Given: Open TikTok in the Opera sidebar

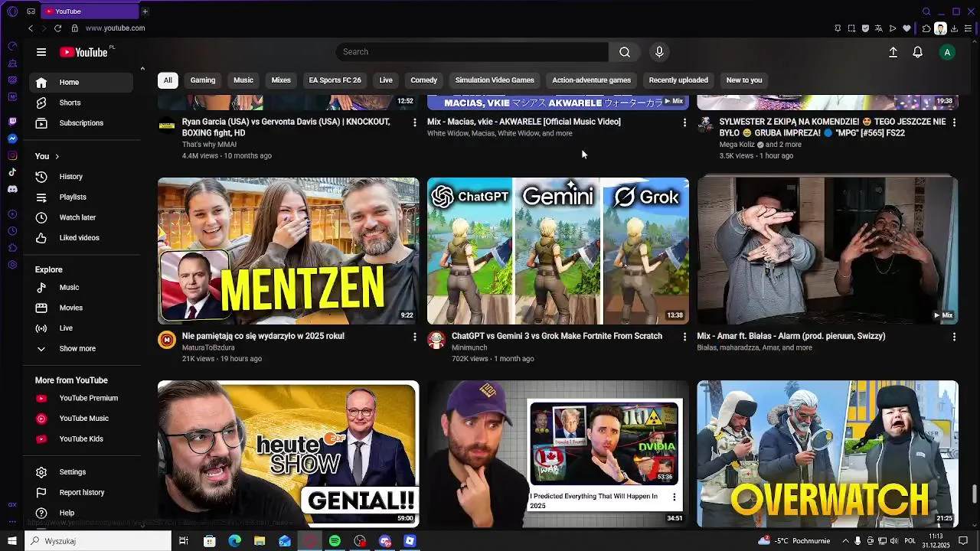Looking at the screenshot, I should point(12,172).
